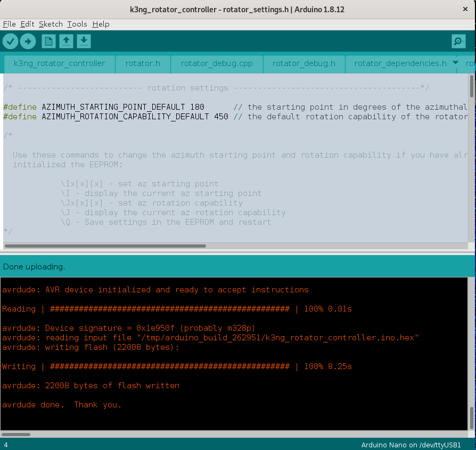
Task: Expand the tab list dropdown arrow
Action: [455, 63]
